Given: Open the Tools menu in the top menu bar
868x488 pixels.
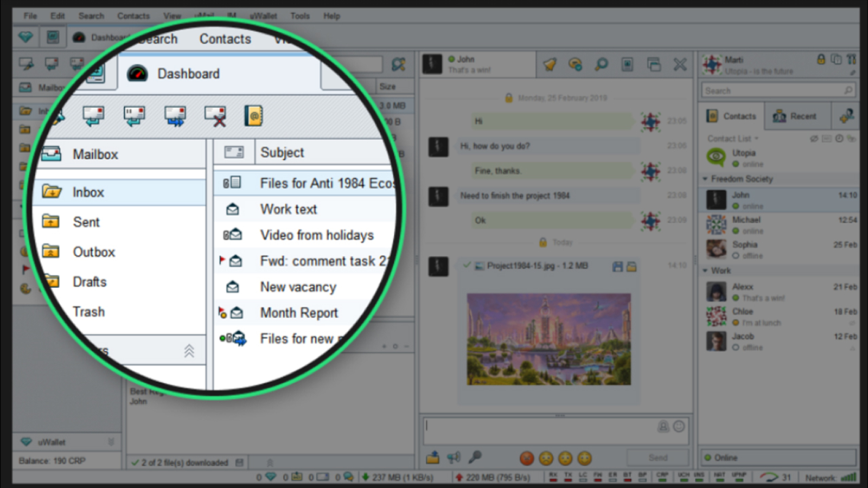Looking at the screenshot, I should (299, 16).
